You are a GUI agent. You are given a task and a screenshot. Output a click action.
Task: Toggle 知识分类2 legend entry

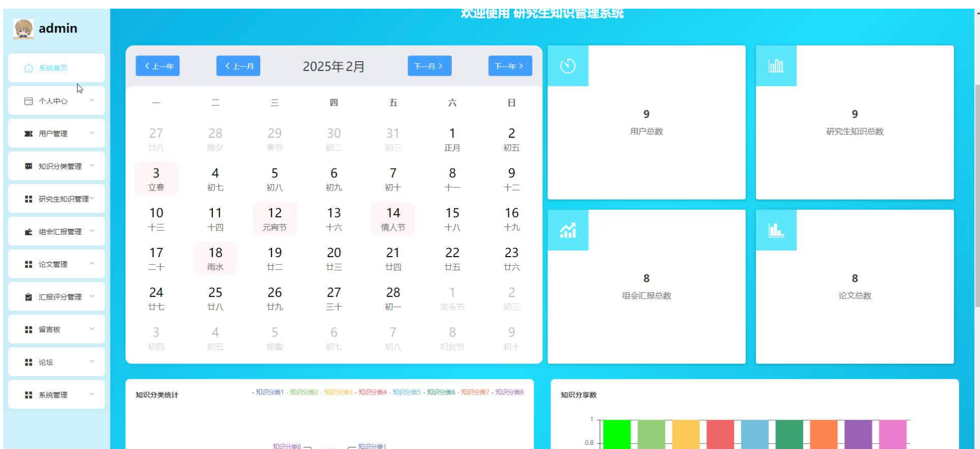[x=302, y=392]
